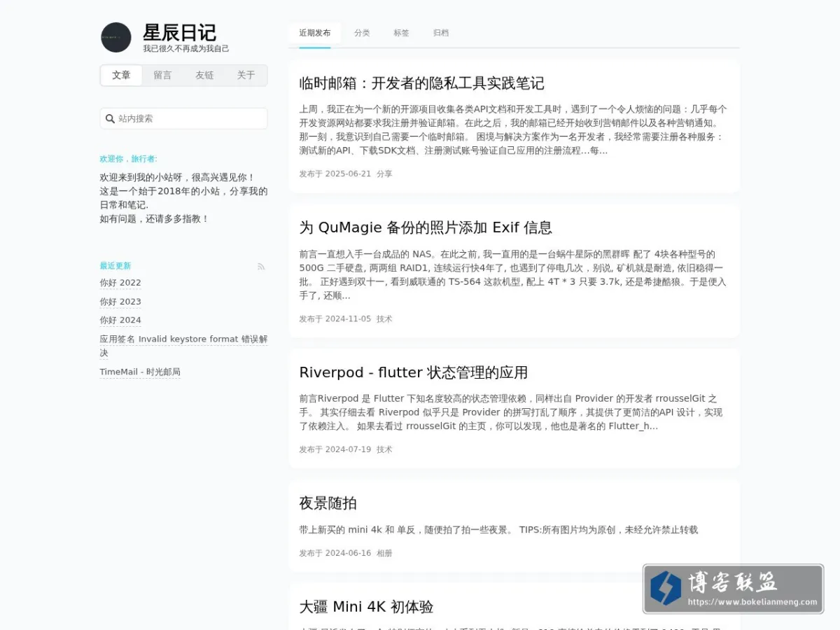Click 技术 category under QuMagie post
The width and height of the screenshot is (840, 630).
pyautogui.click(x=384, y=318)
